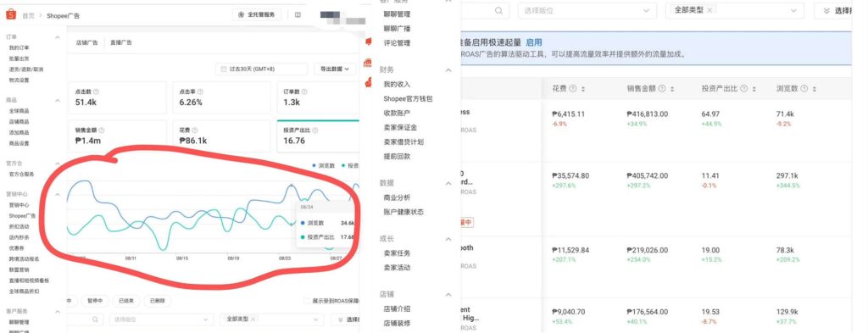Toggle 浏览数 series in chart legend
The image size is (868, 333).
click(324, 165)
